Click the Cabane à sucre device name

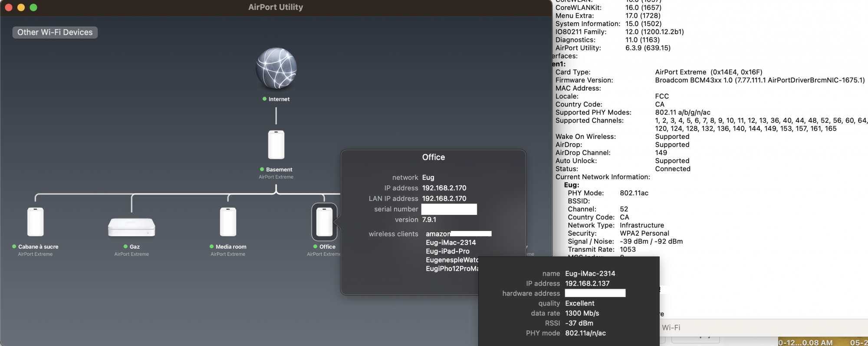coord(38,247)
